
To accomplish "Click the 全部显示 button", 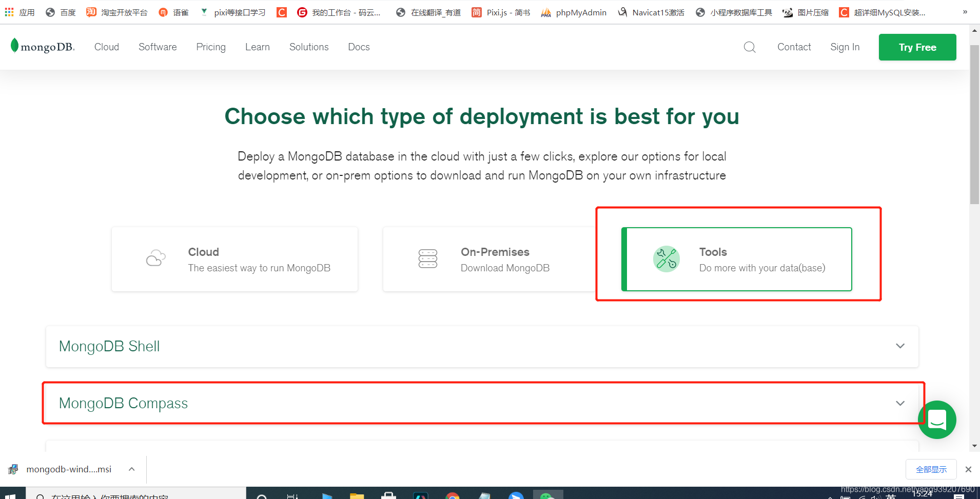I will point(931,469).
